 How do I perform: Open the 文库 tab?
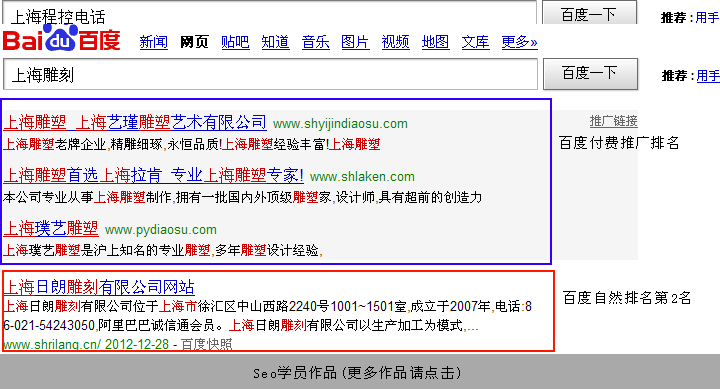coord(475,42)
